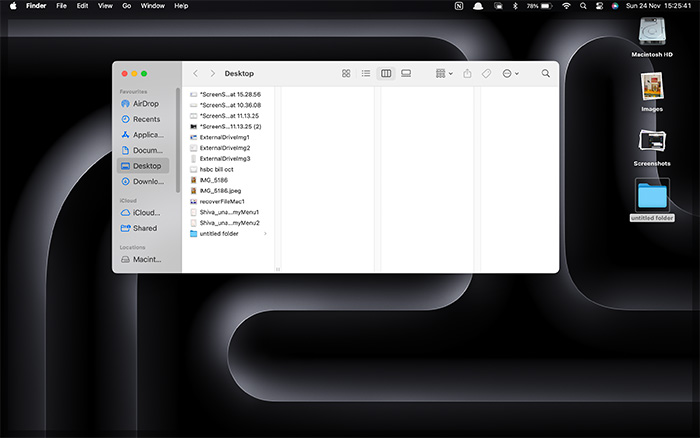Select file ScreenS...at 11.13.25
This screenshot has width=700, height=438.
coord(229,116)
